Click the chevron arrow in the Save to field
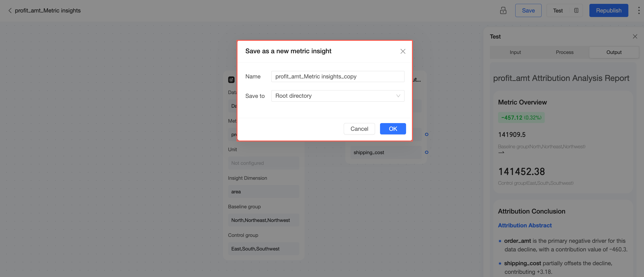Screen dimensions: 644x277 pos(398,96)
